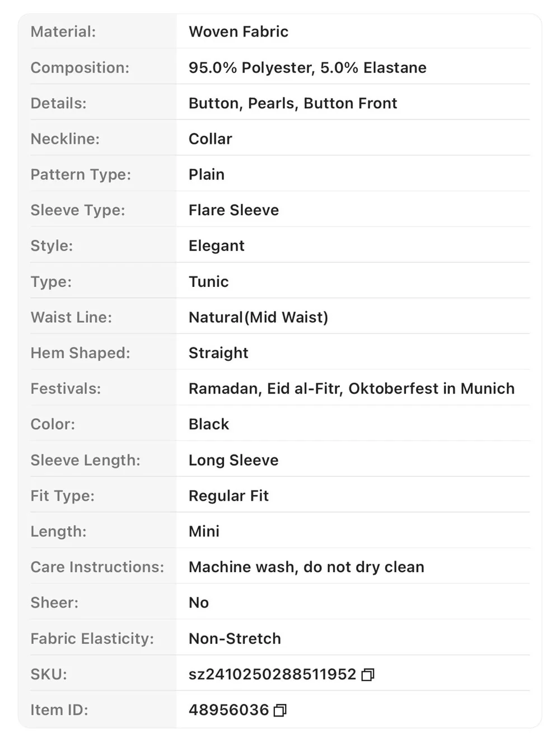Select the SKU value sz2410250288511952
Viewport: 560px width, 747px height.
pos(272,674)
